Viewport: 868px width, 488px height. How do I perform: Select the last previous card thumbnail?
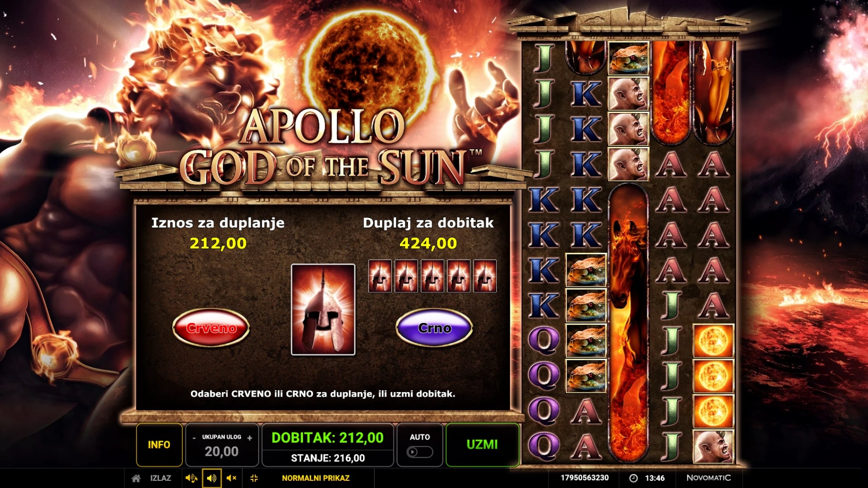pos(485,276)
